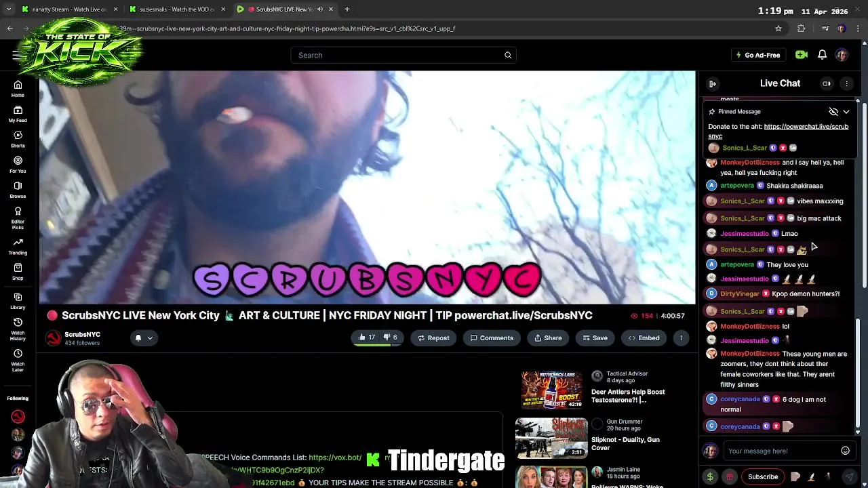This screenshot has width=868, height=488.
Task: Switch to the suziesmalls VOD tab
Action: [176, 9]
